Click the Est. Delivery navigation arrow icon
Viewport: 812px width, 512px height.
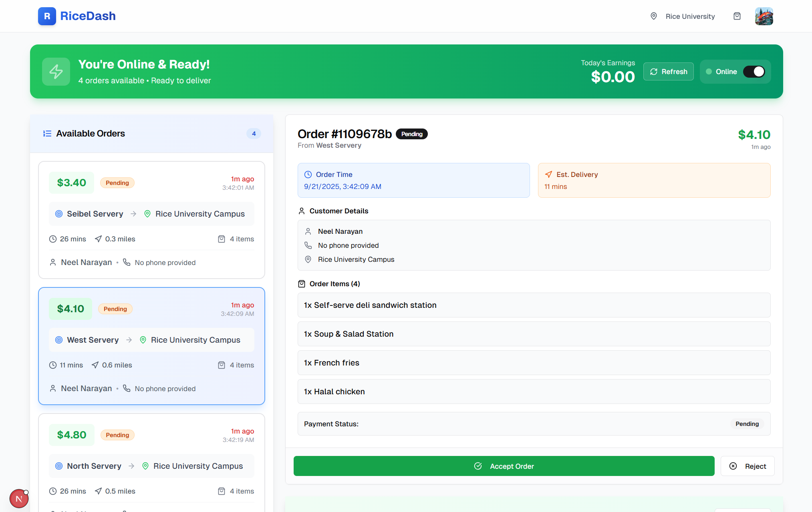pyautogui.click(x=548, y=175)
